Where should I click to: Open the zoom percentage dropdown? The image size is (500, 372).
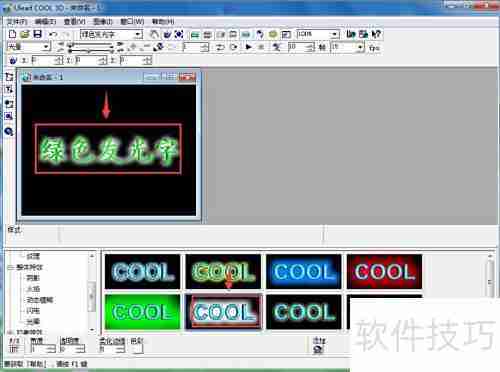pos(334,34)
